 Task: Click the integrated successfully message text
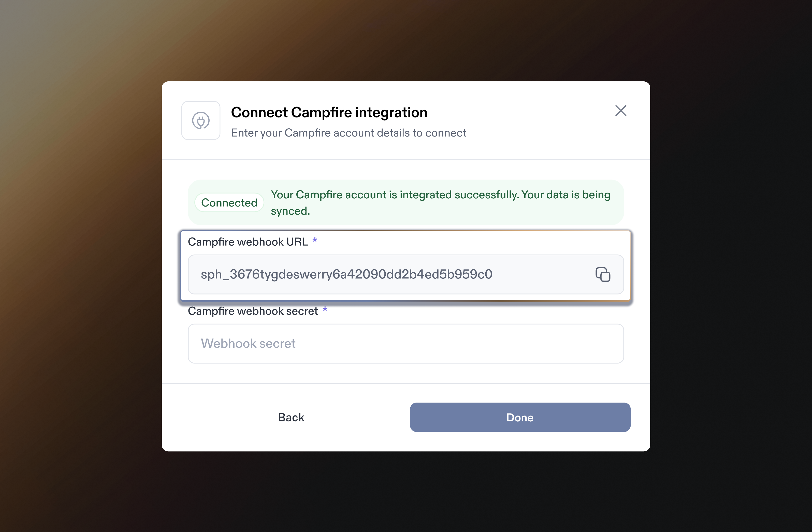point(440,195)
